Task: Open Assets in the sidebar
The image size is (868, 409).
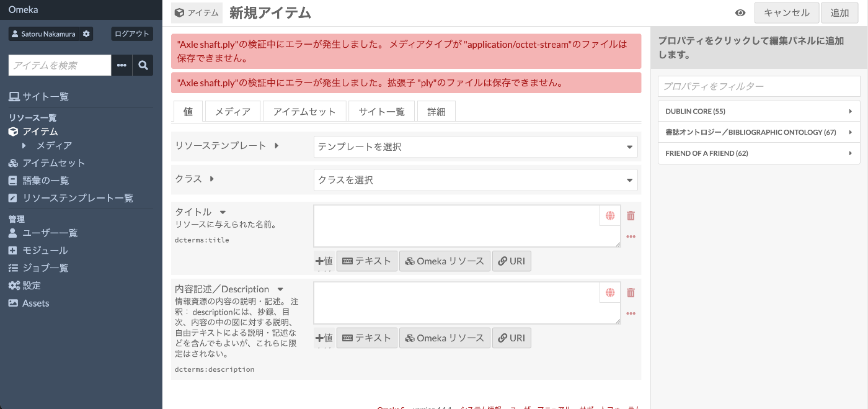Action: [x=29, y=303]
